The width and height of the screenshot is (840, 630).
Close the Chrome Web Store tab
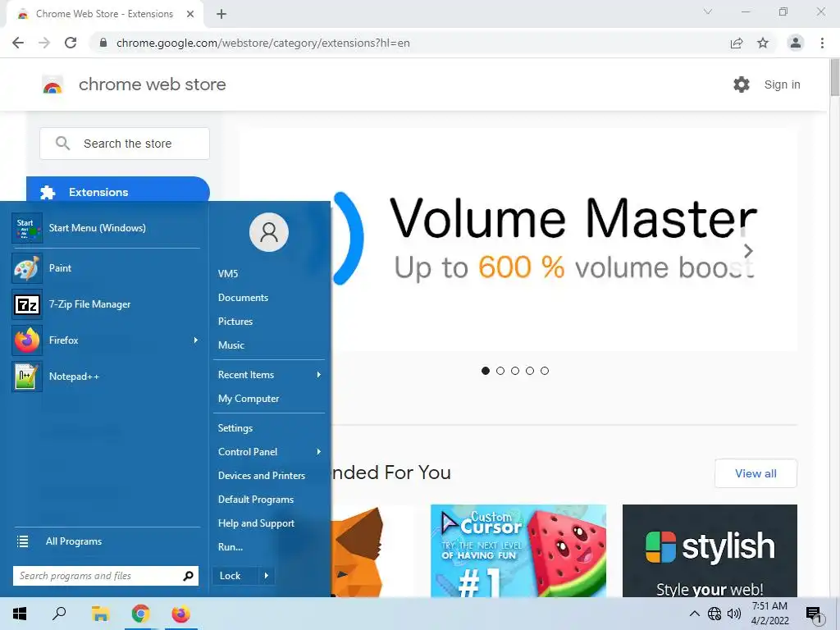tap(190, 14)
